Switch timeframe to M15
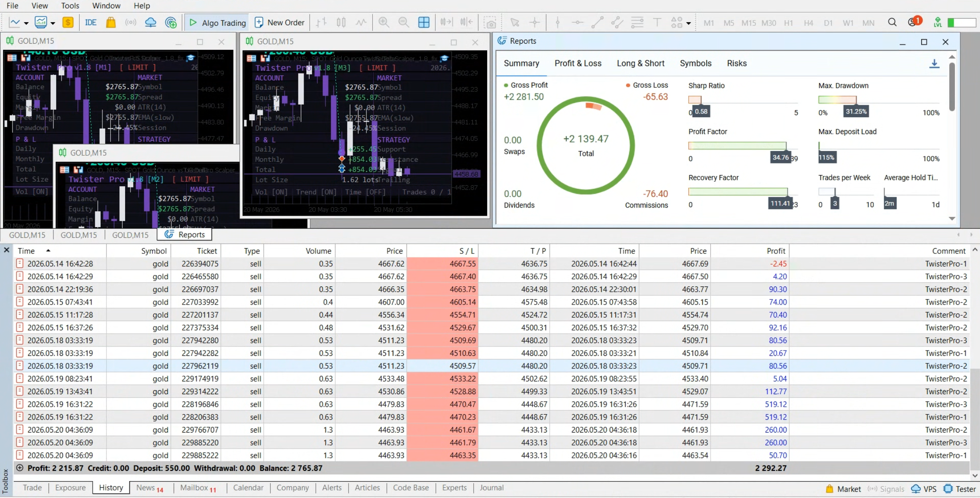 748,23
